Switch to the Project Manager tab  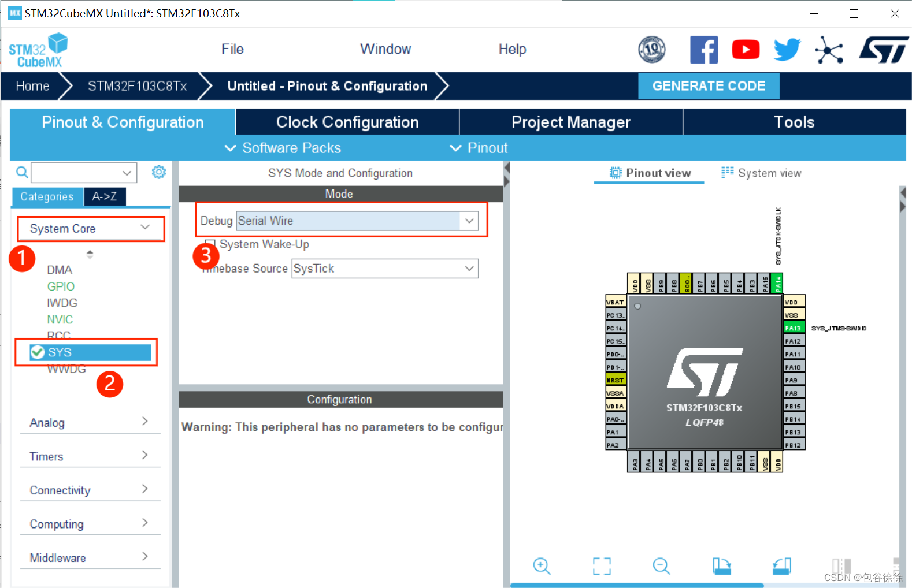click(x=571, y=122)
